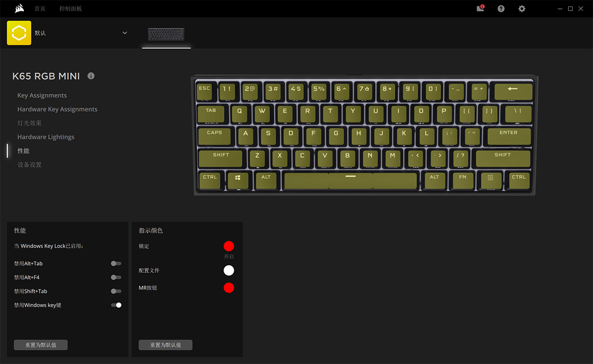Click the TAB key on keyboard image
The width and height of the screenshot is (593, 364).
[211, 114]
